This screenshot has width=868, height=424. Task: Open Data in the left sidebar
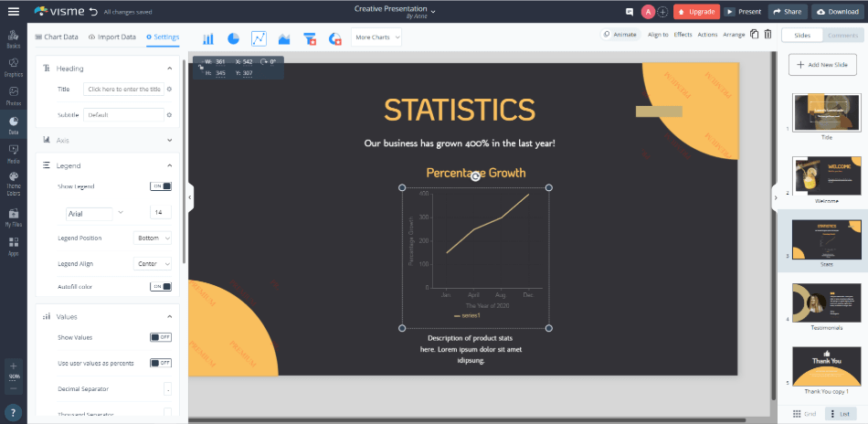14,126
